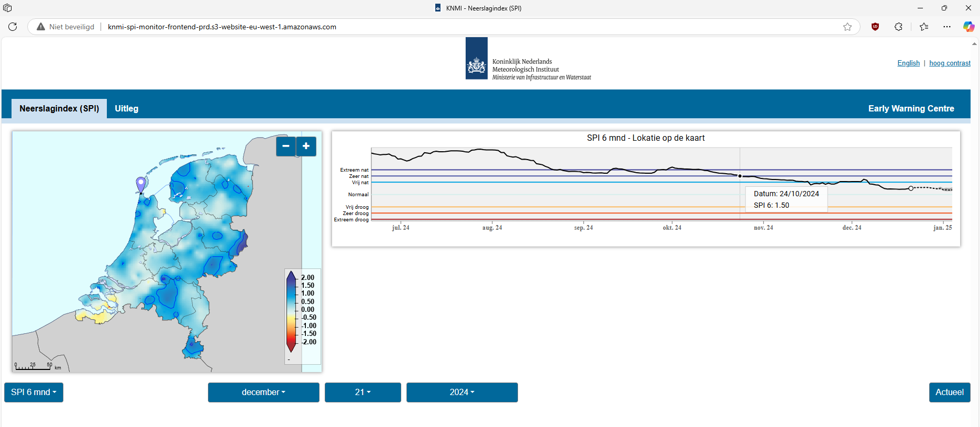Reload the page with refresh icon
This screenshot has width=980, height=427.
click(13, 27)
